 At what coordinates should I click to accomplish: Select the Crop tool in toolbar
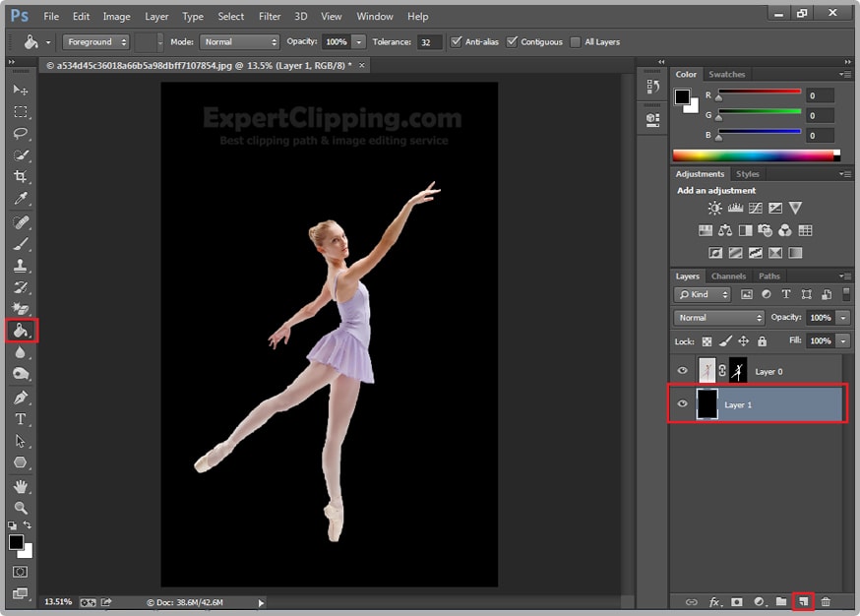[x=21, y=177]
